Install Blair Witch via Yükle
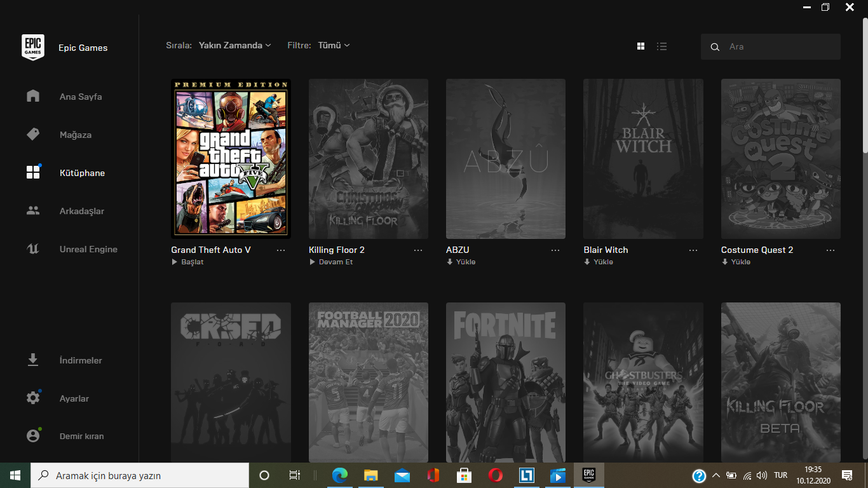 click(x=599, y=262)
